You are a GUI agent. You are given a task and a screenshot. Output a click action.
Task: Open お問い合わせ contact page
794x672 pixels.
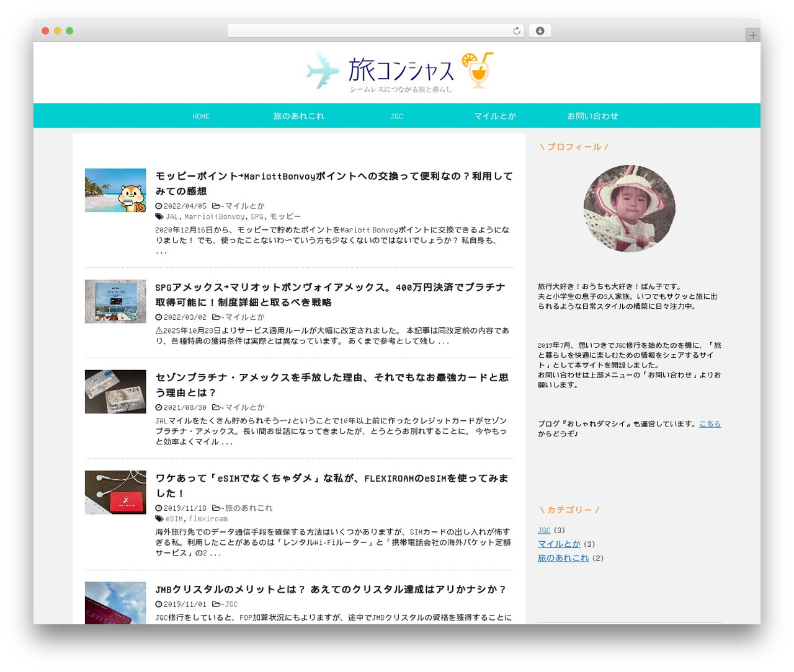click(592, 116)
